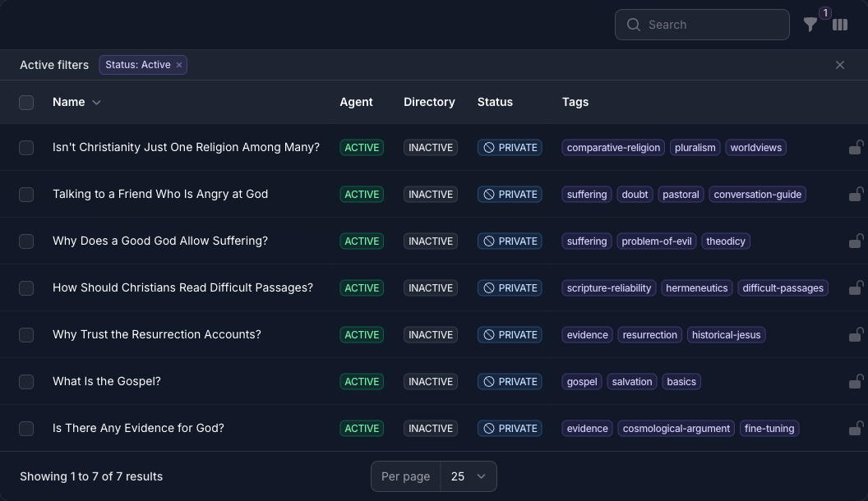This screenshot has height=501, width=868.
Task: Check Isn't Christianity Just One Religion row
Action: pyautogui.click(x=26, y=148)
